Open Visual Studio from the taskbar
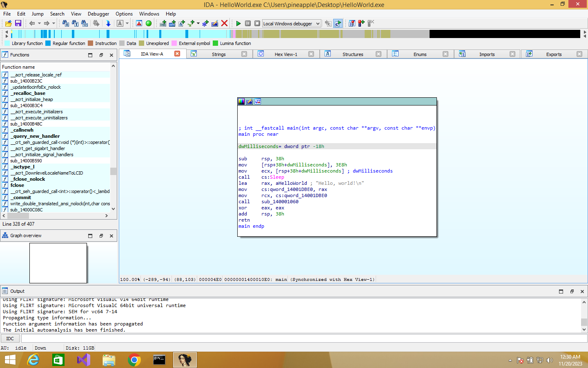 pos(84,360)
